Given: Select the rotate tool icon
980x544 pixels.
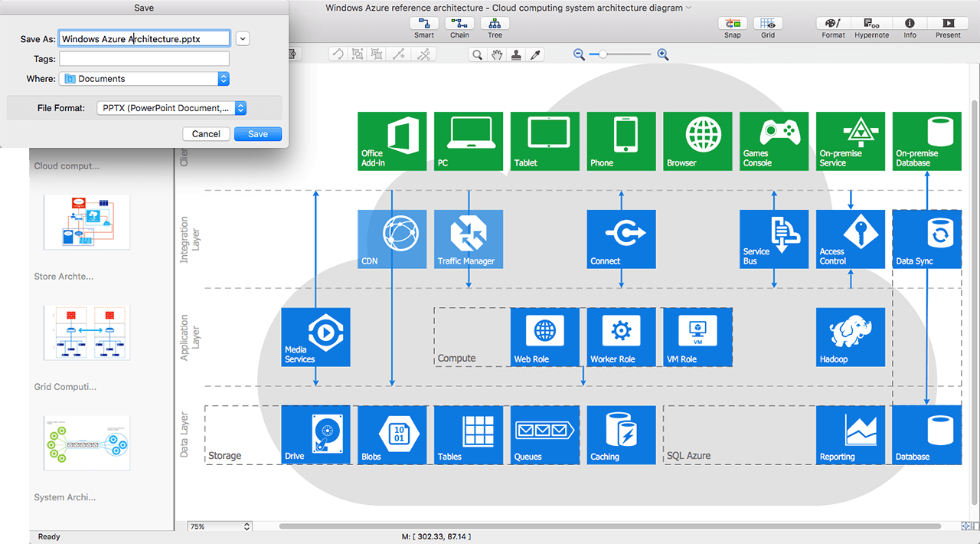Looking at the screenshot, I should tap(338, 54).
